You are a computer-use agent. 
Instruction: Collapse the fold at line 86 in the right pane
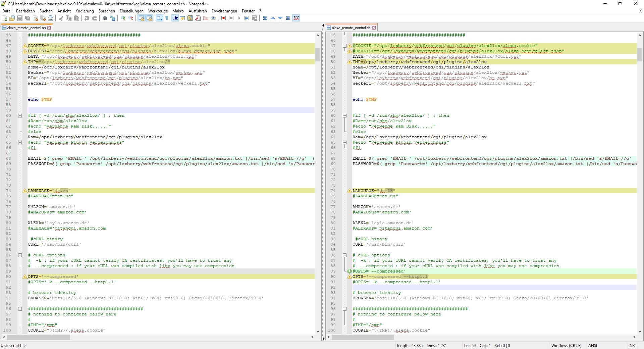344,255
